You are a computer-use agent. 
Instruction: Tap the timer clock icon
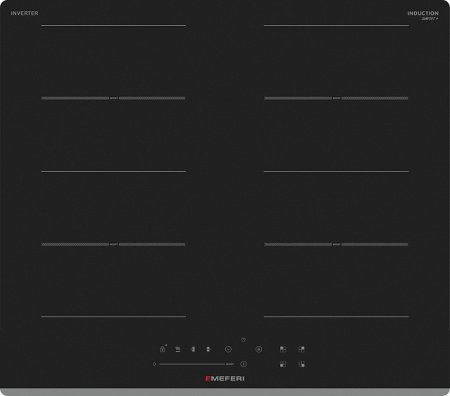coord(243,340)
